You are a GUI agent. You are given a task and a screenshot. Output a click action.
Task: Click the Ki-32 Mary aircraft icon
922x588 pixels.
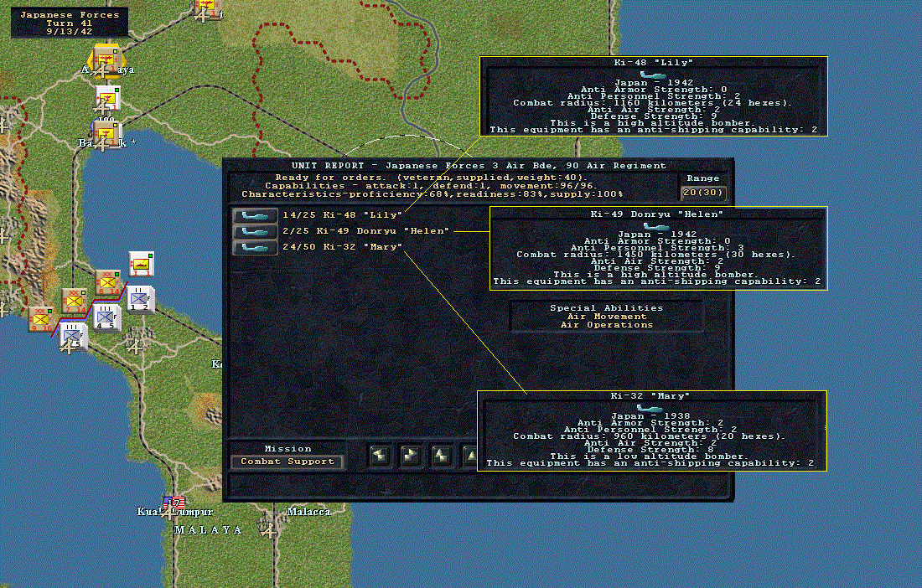255,247
